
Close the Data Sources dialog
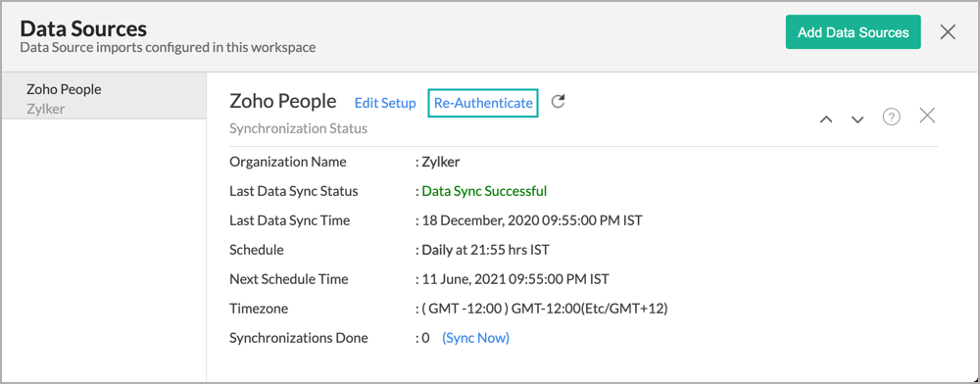(x=948, y=32)
